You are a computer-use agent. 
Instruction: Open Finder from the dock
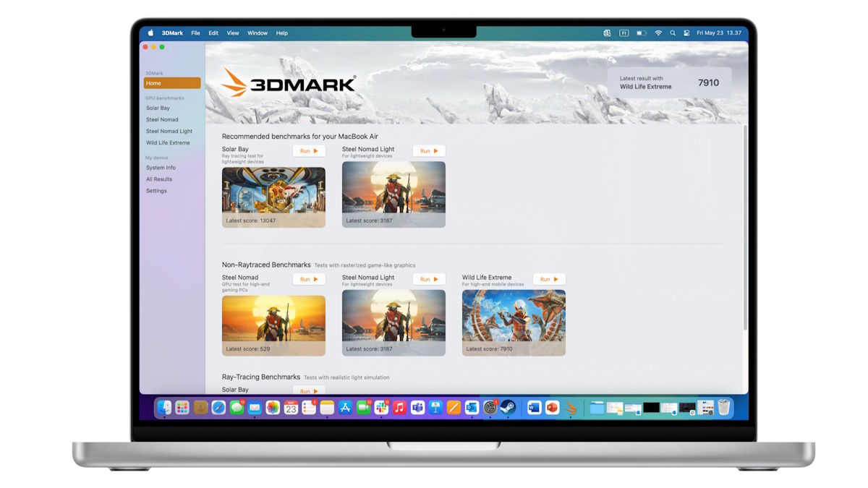click(x=164, y=408)
